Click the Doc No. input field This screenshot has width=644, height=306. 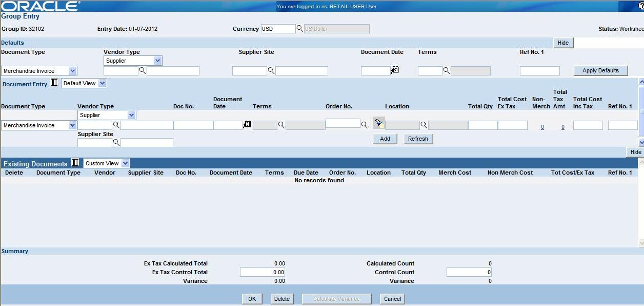click(x=193, y=125)
